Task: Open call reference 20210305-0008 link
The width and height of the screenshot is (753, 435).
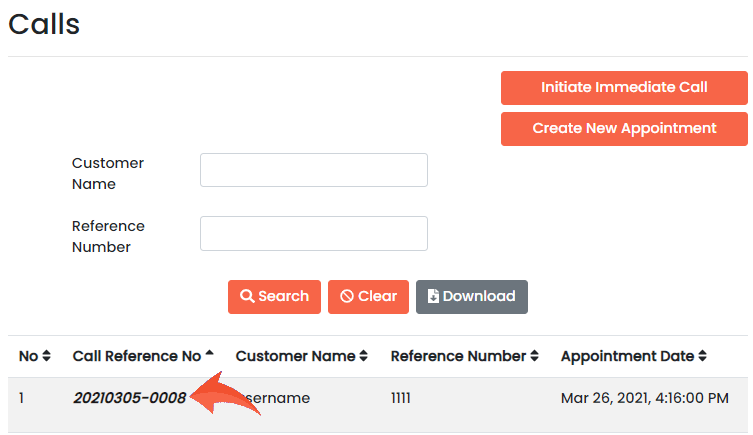Action: click(129, 398)
